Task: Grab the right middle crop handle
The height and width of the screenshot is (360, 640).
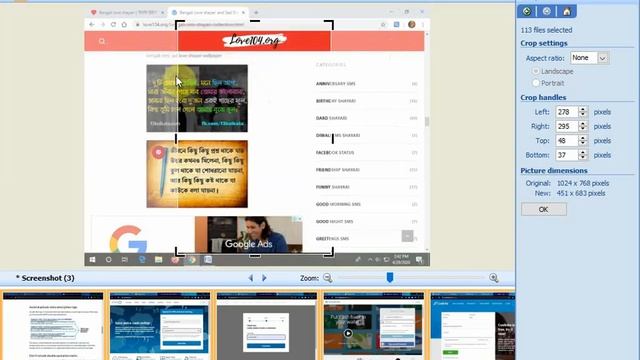Action: tap(333, 138)
